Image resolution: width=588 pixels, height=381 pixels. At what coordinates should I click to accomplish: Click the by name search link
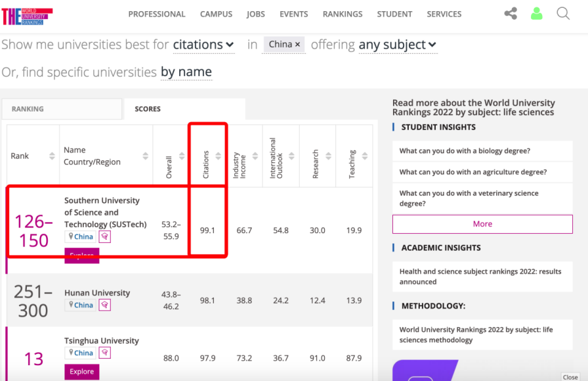coord(186,72)
